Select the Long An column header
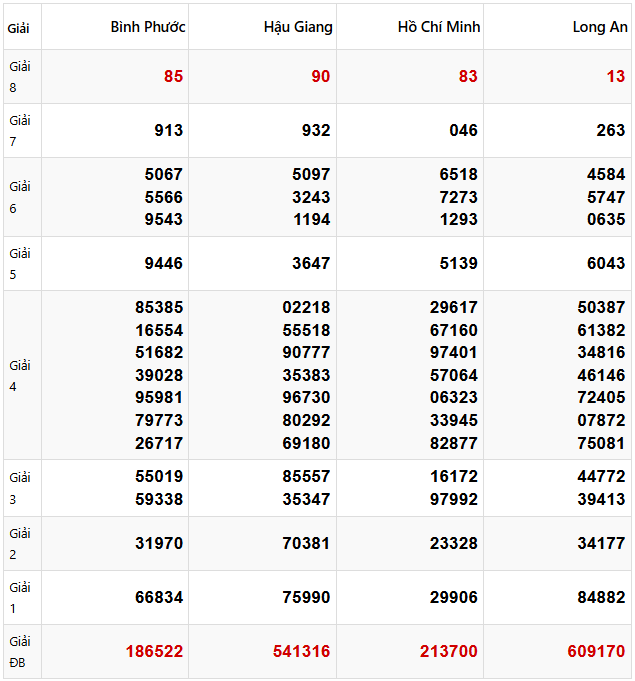635x681 pixels. 600,27
